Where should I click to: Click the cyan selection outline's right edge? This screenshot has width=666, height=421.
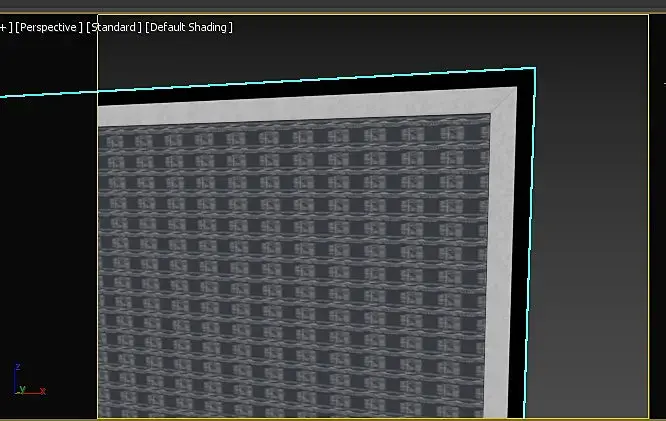(530, 242)
